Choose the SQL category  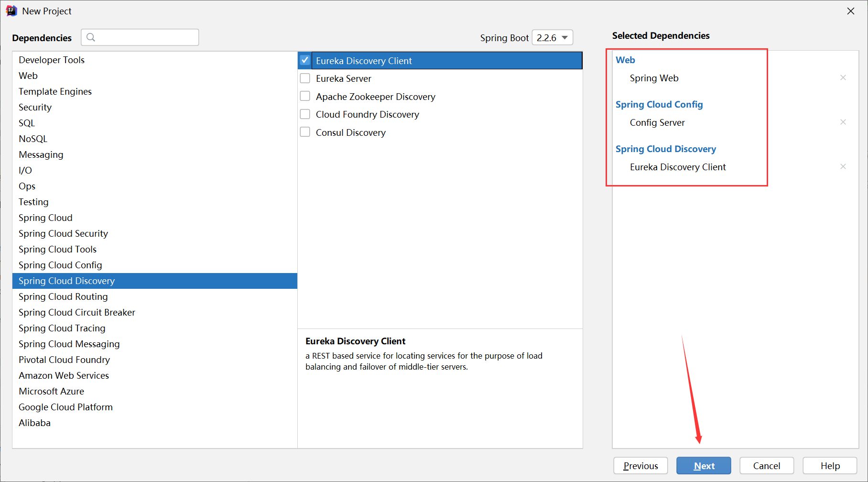pos(155,123)
